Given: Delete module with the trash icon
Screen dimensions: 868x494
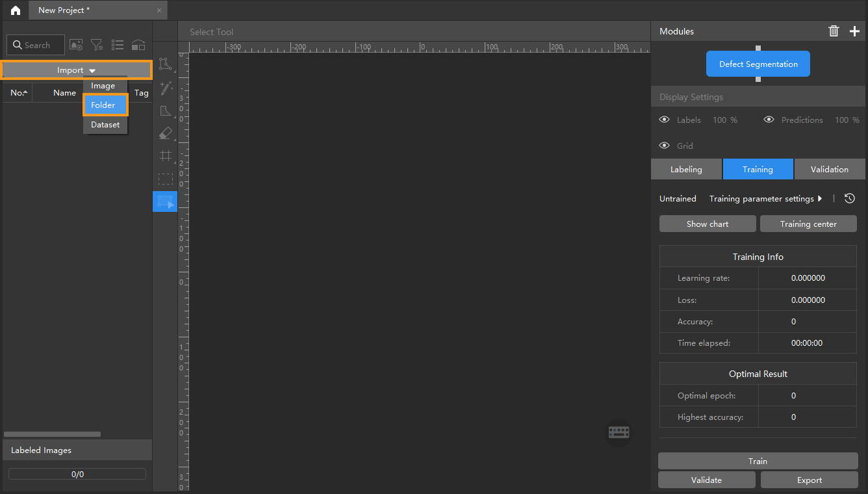Looking at the screenshot, I should [834, 31].
